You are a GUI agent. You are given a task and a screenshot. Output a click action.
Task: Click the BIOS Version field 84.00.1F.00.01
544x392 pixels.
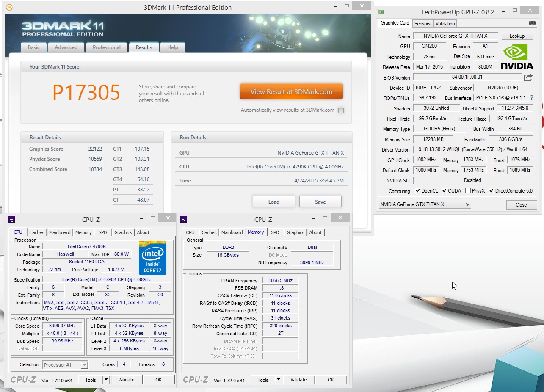[467, 77]
